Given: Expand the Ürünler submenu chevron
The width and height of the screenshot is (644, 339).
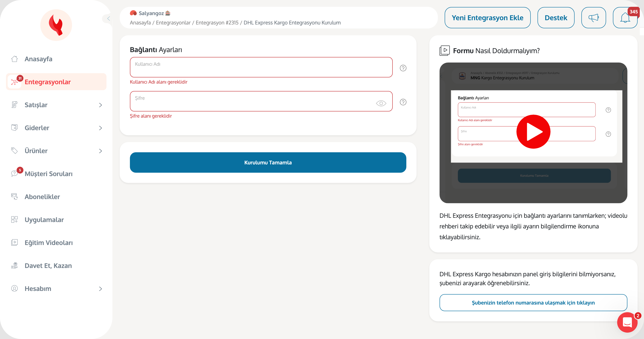Looking at the screenshot, I should tap(101, 151).
